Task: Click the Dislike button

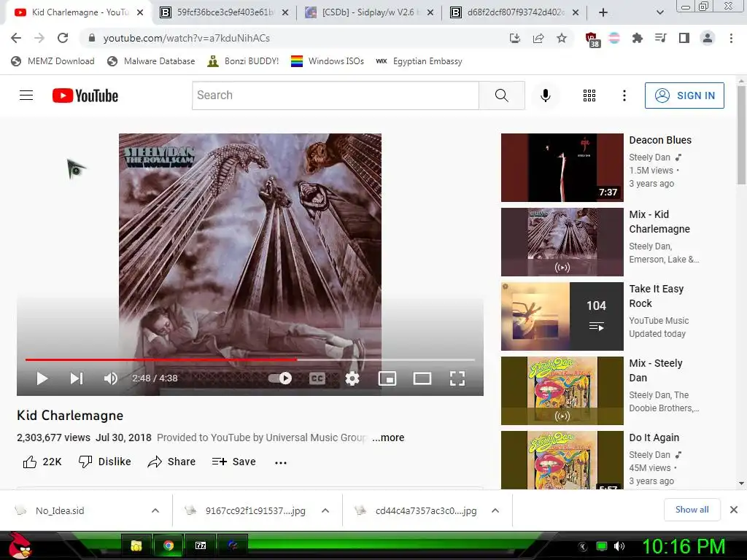Action: (x=105, y=462)
